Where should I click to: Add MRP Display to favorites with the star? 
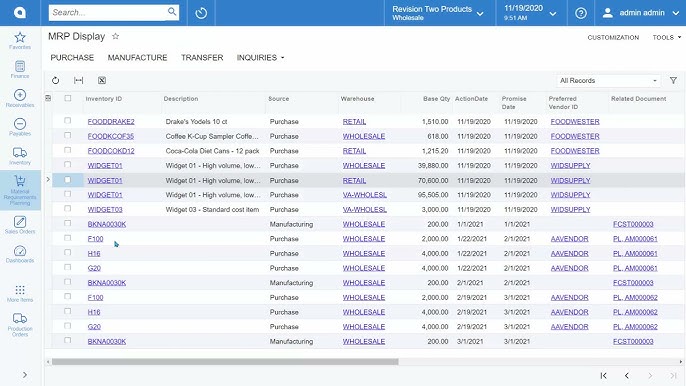pyautogui.click(x=116, y=36)
